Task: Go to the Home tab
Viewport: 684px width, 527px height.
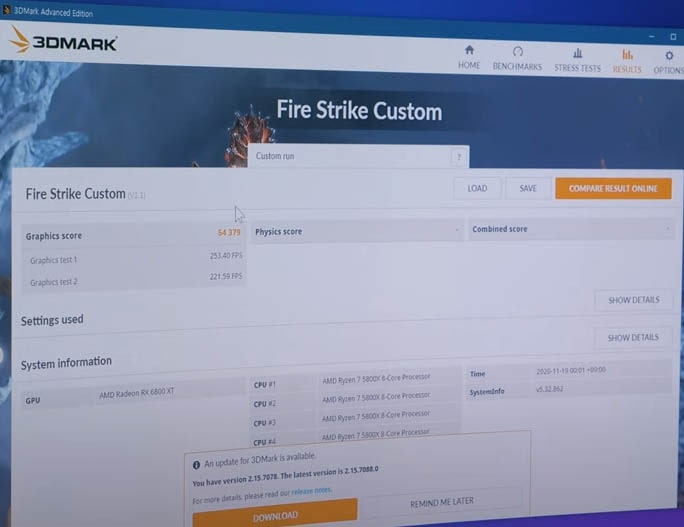Action: coord(469,58)
